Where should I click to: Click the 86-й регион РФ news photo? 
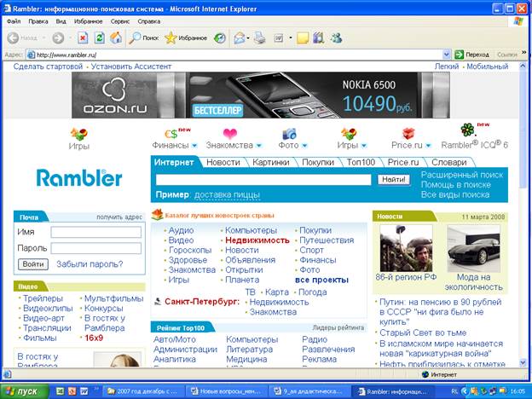[406, 248]
